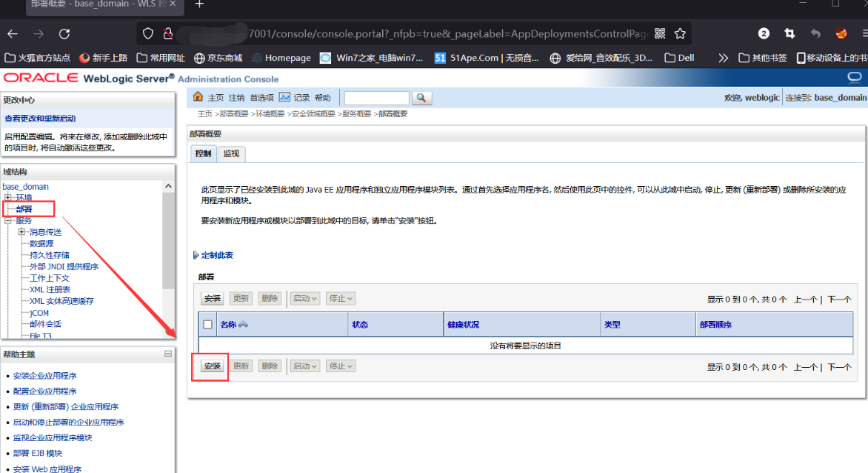The height and width of the screenshot is (473, 868).
Task: Open the lower 停止 dropdown
Action: pyautogui.click(x=341, y=366)
